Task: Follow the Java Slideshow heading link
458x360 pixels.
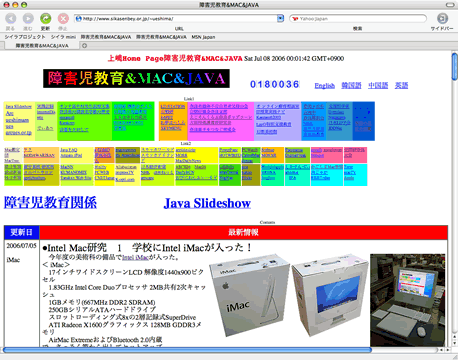Action: tap(207, 203)
